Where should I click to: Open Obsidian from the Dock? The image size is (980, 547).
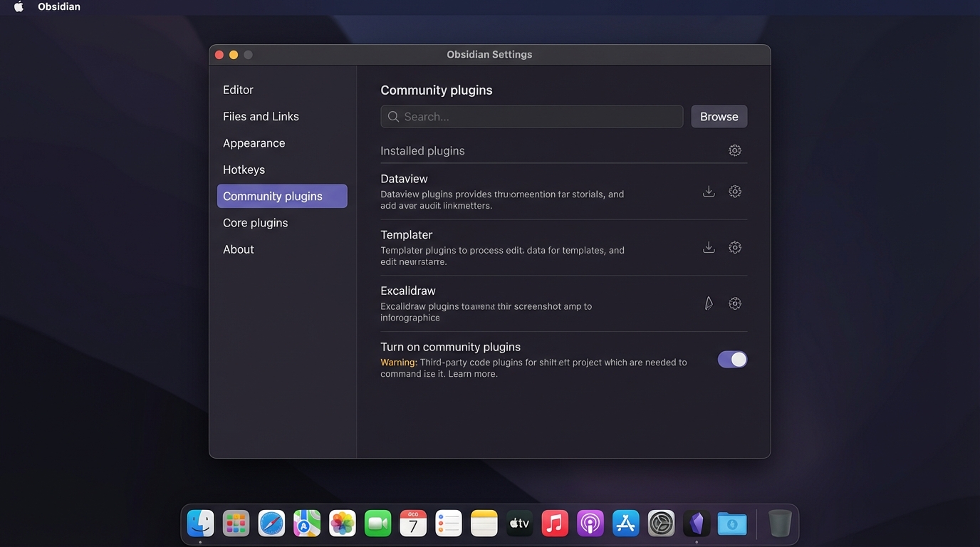(696, 523)
